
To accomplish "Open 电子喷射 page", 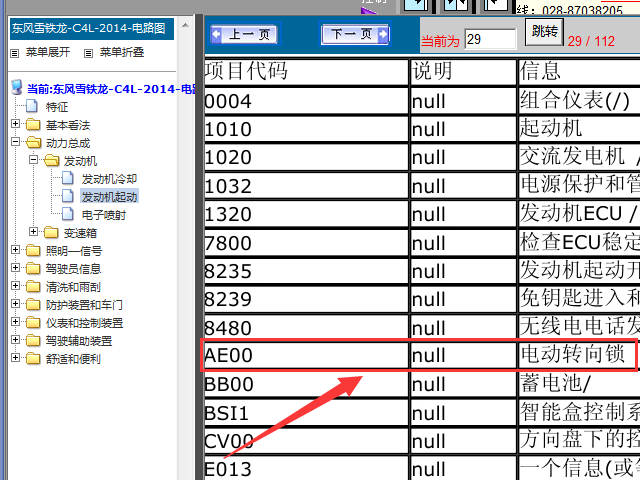I will 104,215.
